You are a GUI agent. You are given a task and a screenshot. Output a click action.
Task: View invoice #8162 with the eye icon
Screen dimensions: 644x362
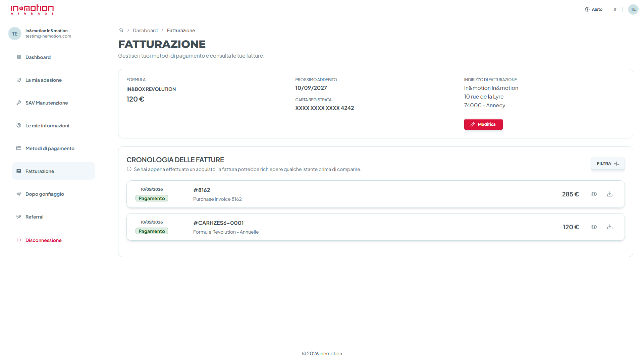[594, 194]
